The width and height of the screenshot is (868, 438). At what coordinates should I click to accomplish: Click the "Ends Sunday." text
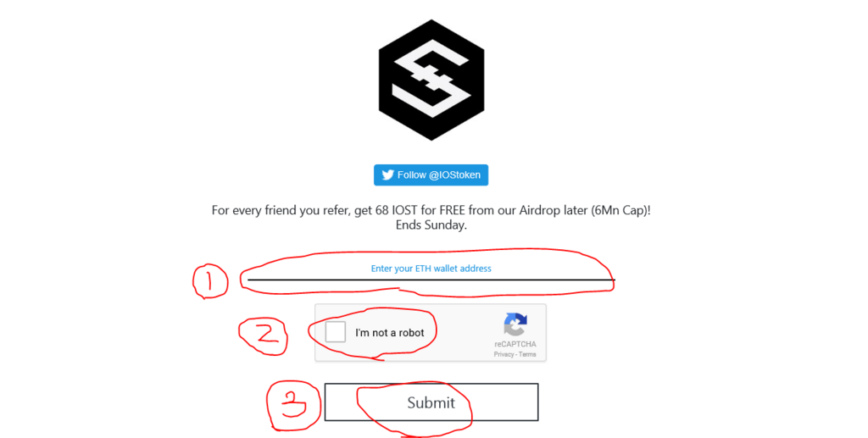coord(431,225)
